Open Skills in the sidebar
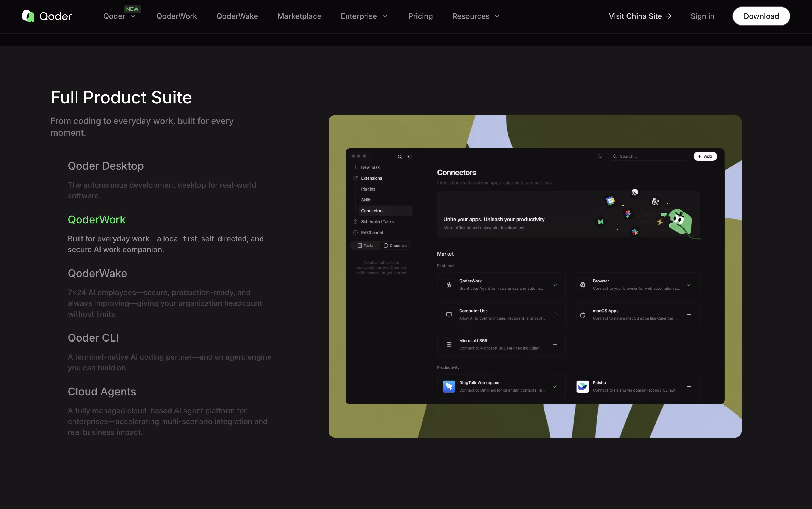This screenshot has height=509, width=812. (x=366, y=200)
